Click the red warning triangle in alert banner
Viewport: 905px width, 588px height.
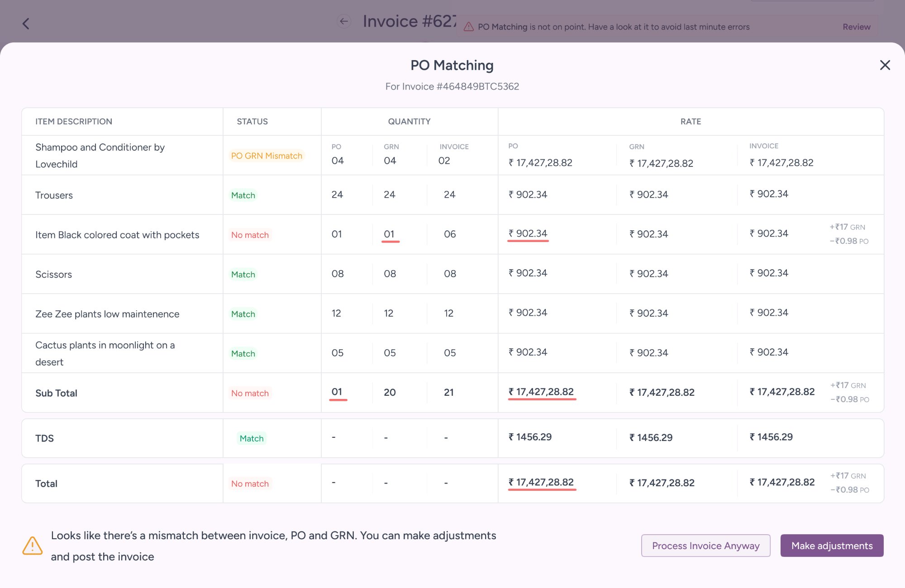469,27
